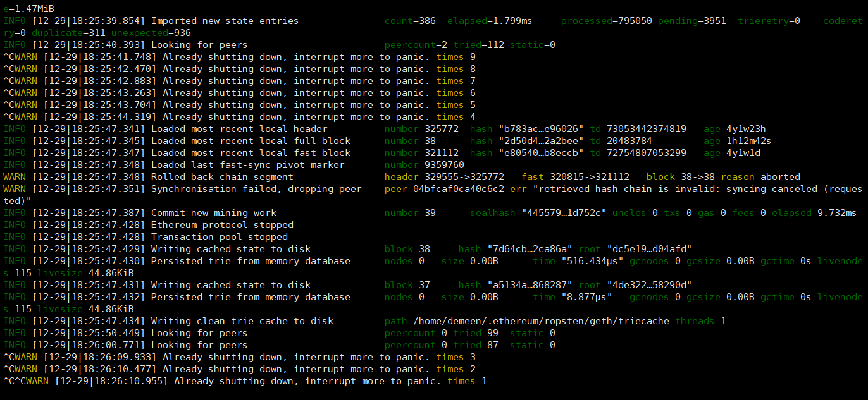Select hash "2d50d4…2a2bee"
Viewport: 868px width, 400px height.
[527, 141]
